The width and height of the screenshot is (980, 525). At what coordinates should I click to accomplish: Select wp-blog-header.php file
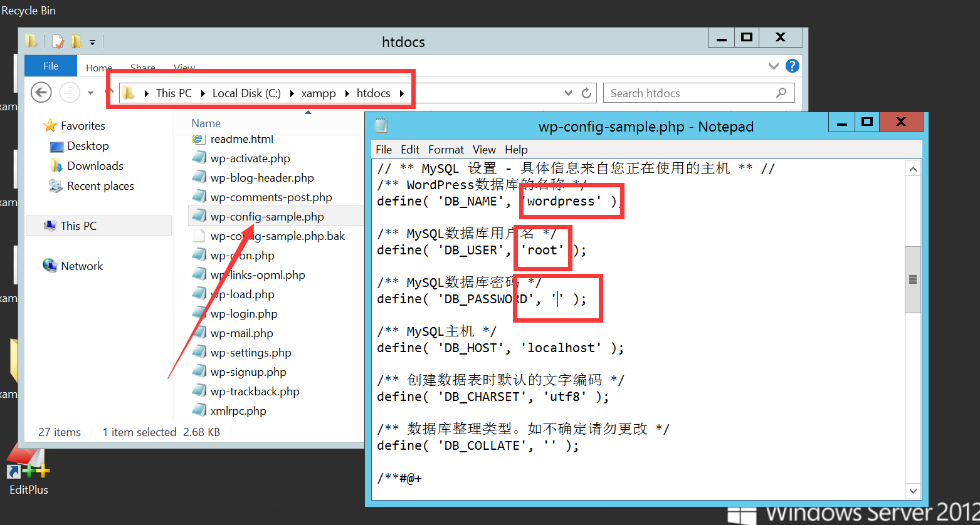262,178
